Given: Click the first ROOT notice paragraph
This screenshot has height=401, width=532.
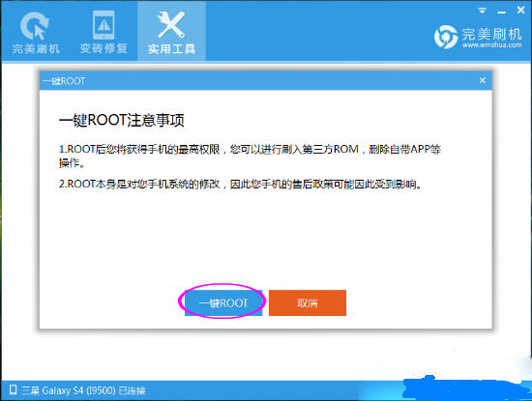Looking at the screenshot, I should pyautogui.click(x=250, y=156).
